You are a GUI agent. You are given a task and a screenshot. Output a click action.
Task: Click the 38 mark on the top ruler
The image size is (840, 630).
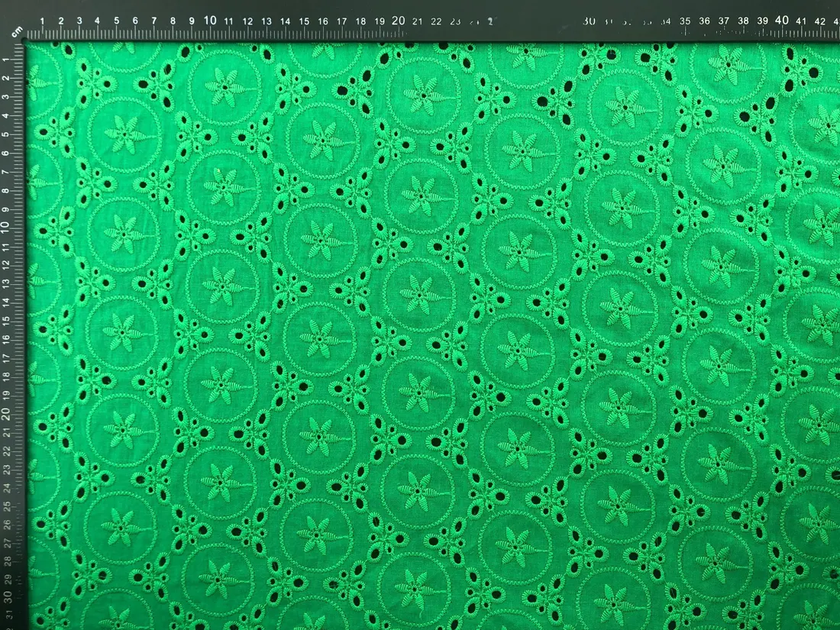point(743,21)
